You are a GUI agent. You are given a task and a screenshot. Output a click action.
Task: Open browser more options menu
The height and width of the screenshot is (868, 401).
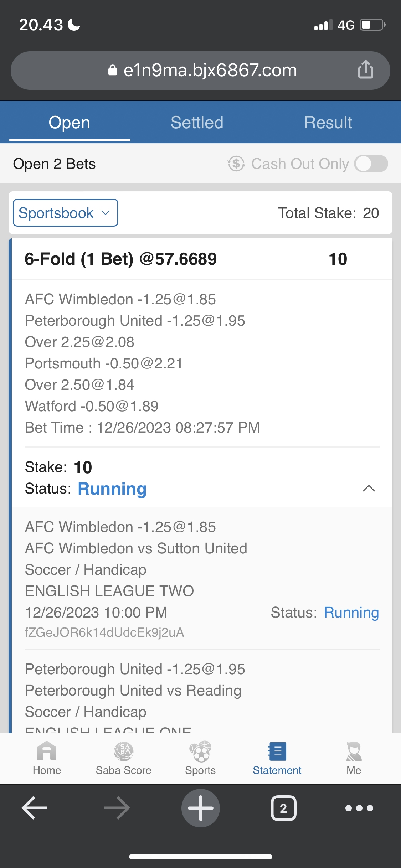point(359,808)
